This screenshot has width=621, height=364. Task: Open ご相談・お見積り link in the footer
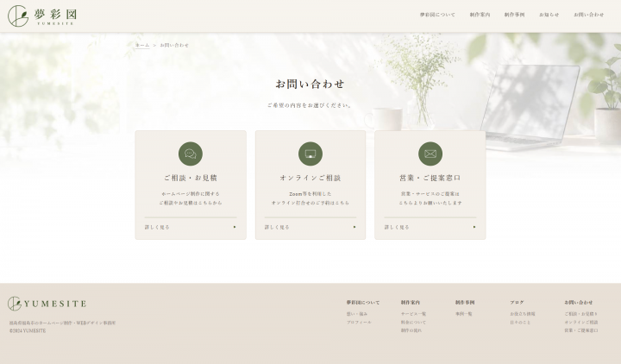tap(581, 314)
